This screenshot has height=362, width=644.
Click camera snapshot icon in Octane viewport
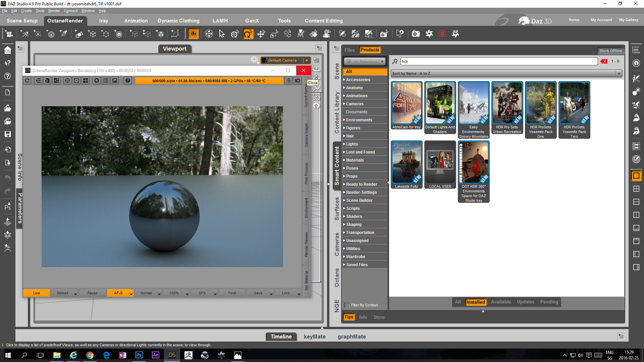(x=298, y=80)
